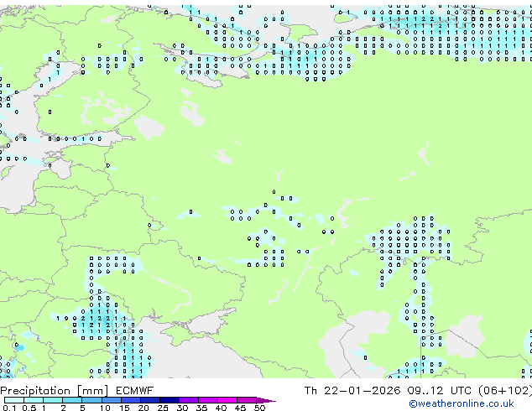Select the 40–45 mm magenta swatch
Image resolution: width=532 pixels, height=411 pixels.
tap(227, 400)
